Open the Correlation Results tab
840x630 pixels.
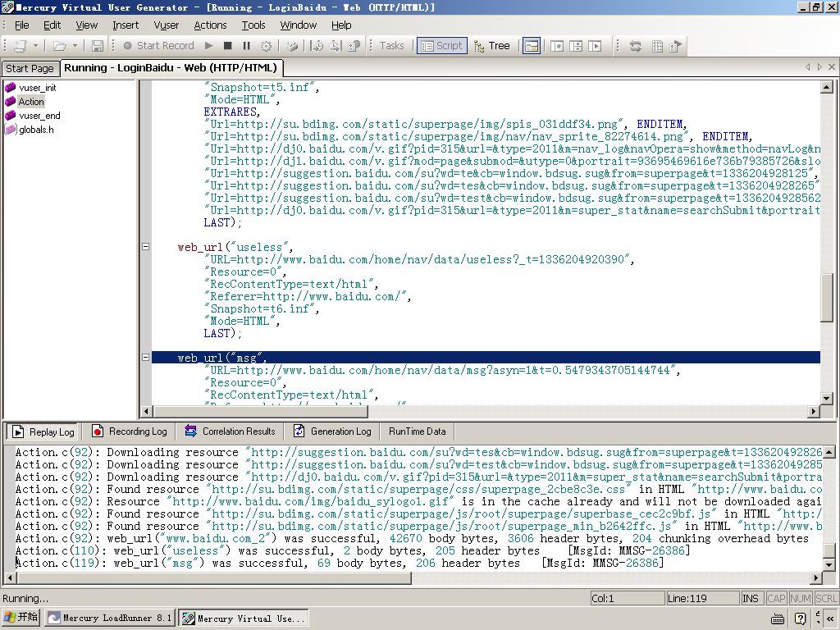tap(230, 431)
